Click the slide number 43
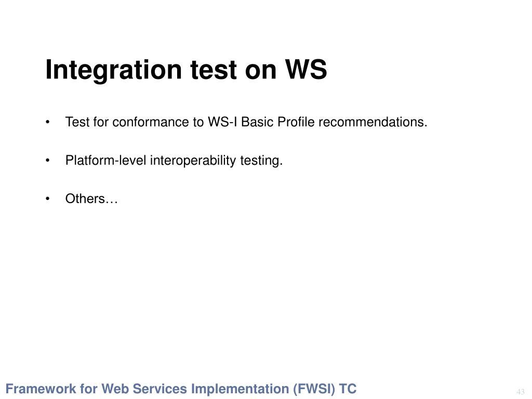This screenshot has height=399, width=532. tap(521, 392)
